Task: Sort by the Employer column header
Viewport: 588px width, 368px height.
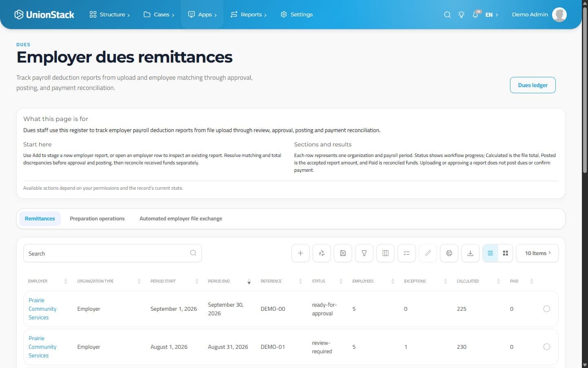Action: click(47, 281)
